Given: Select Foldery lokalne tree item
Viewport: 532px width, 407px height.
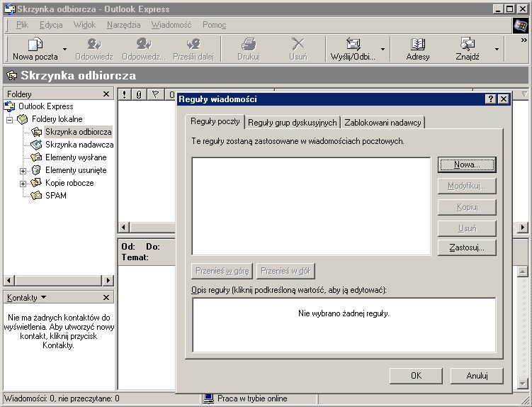Looking at the screenshot, I should point(50,119).
